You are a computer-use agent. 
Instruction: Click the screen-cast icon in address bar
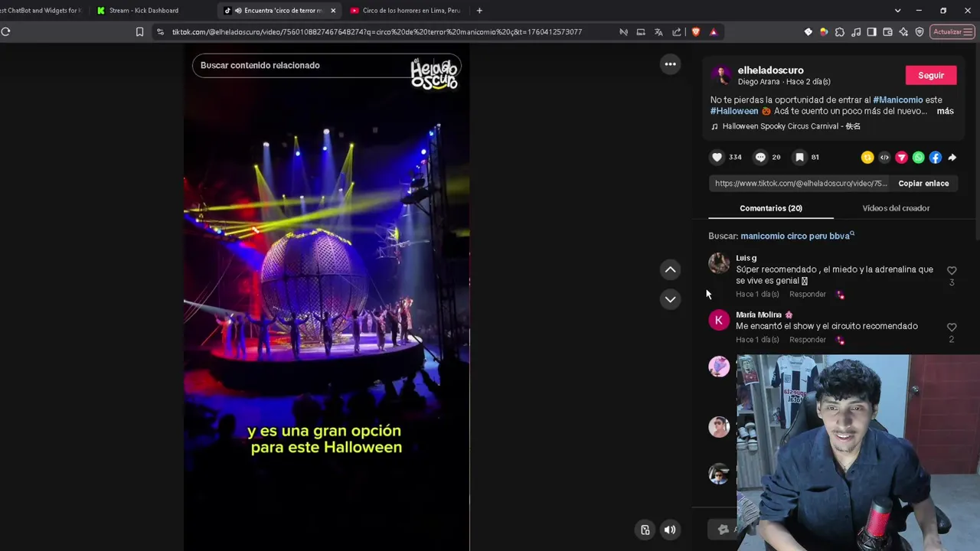641,32
